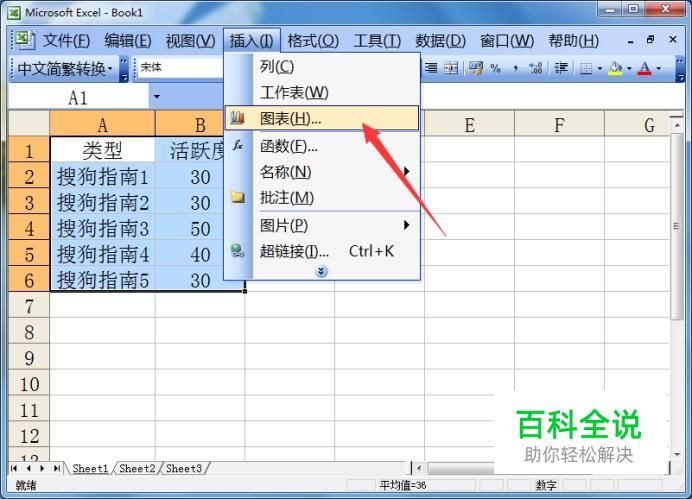Click the decrease indent icon
Image resolution: width=692 pixels, height=499 pixels.
click(561, 68)
